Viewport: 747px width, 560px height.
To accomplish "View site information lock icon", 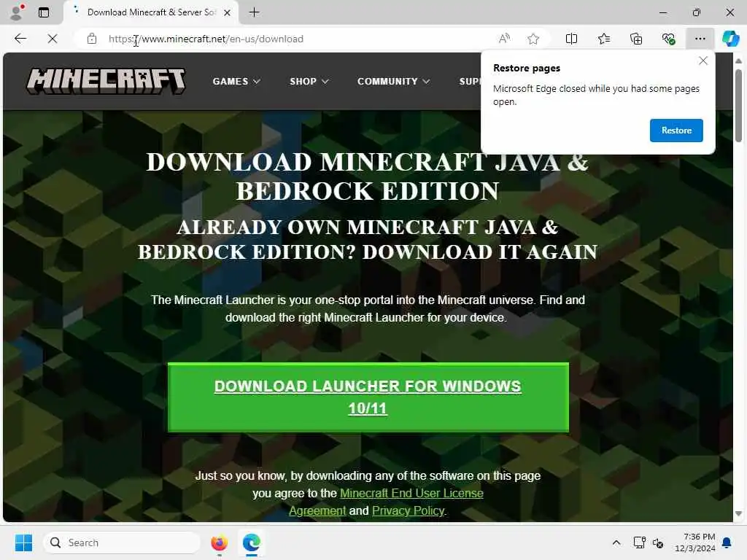I will tap(92, 39).
